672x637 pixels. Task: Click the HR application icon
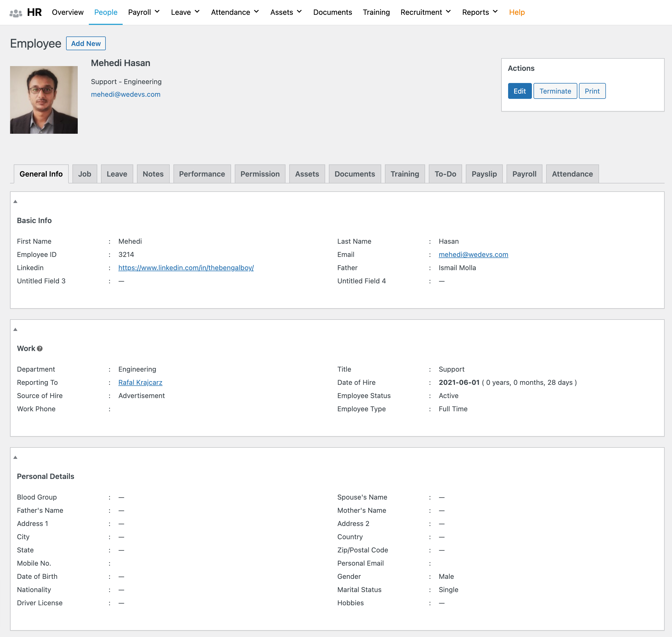click(16, 12)
